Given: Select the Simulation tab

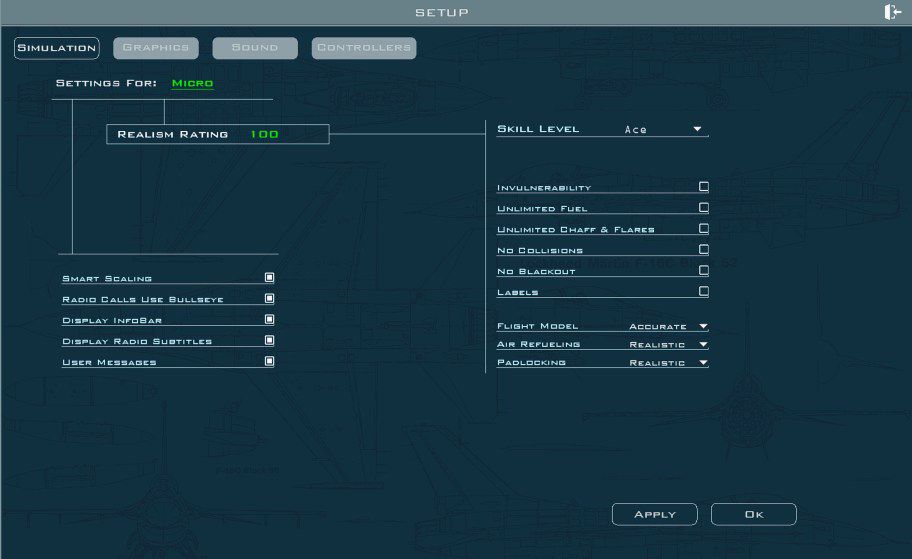Looking at the screenshot, I should pos(57,48).
